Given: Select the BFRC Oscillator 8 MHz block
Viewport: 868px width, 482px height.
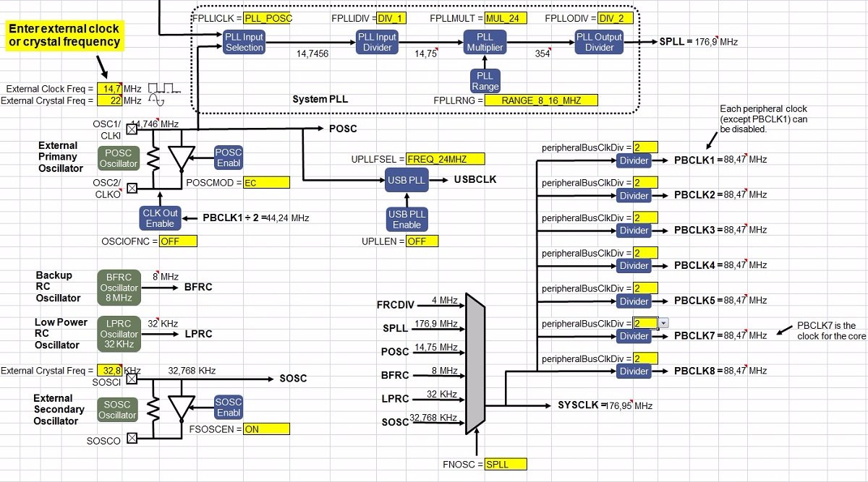Looking at the screenshot, I should click(x=119, y=288).
